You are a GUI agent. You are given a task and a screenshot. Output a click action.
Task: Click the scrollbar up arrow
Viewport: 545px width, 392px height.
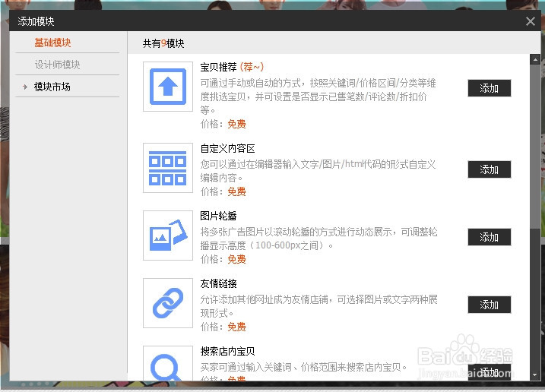(x=535, y=59)
